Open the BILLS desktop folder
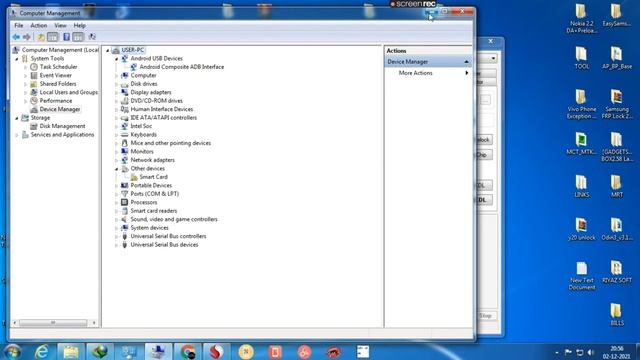This screenshot has height=360, width=640. [617, 314]
